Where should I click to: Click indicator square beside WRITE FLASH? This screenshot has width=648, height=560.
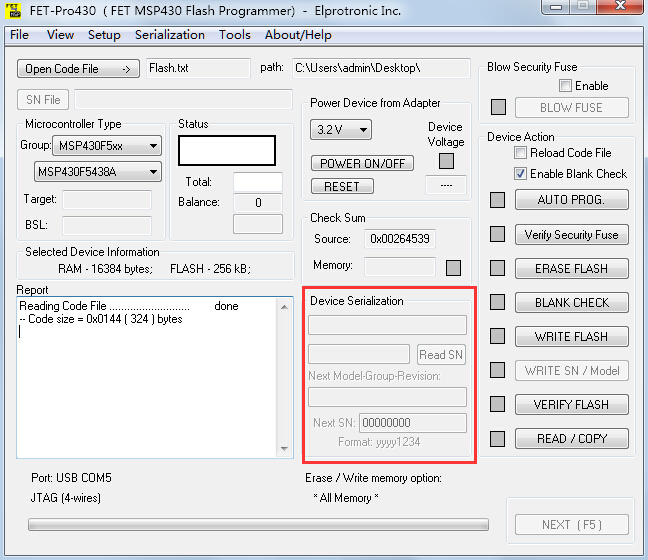(497, 336)
